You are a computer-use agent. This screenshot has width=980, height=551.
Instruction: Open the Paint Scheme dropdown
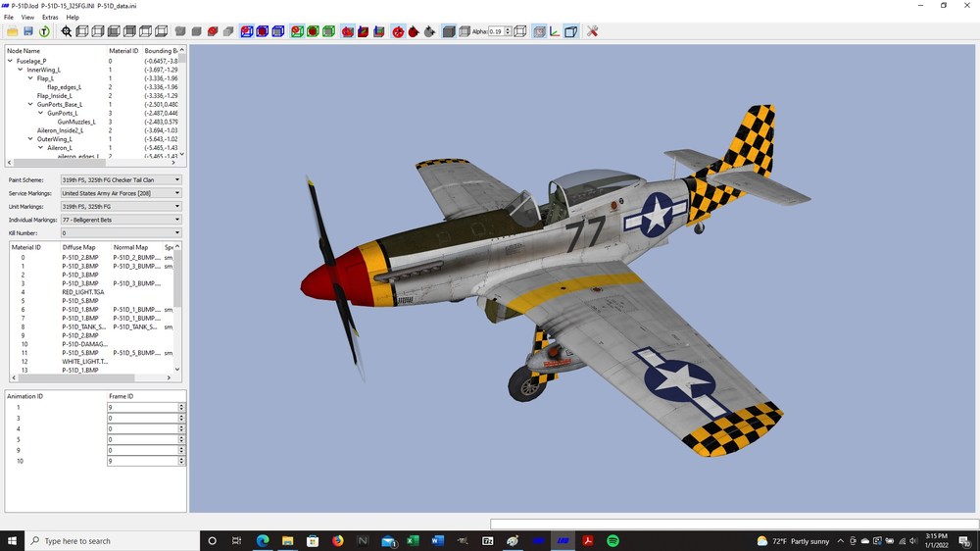click(121, 180)
